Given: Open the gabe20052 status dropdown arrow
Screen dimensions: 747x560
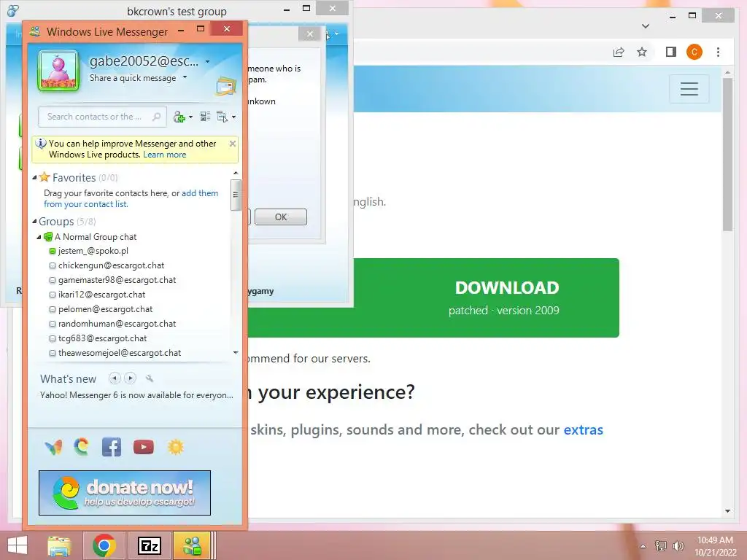Looking at the screenshot, I should coord(208,61).
